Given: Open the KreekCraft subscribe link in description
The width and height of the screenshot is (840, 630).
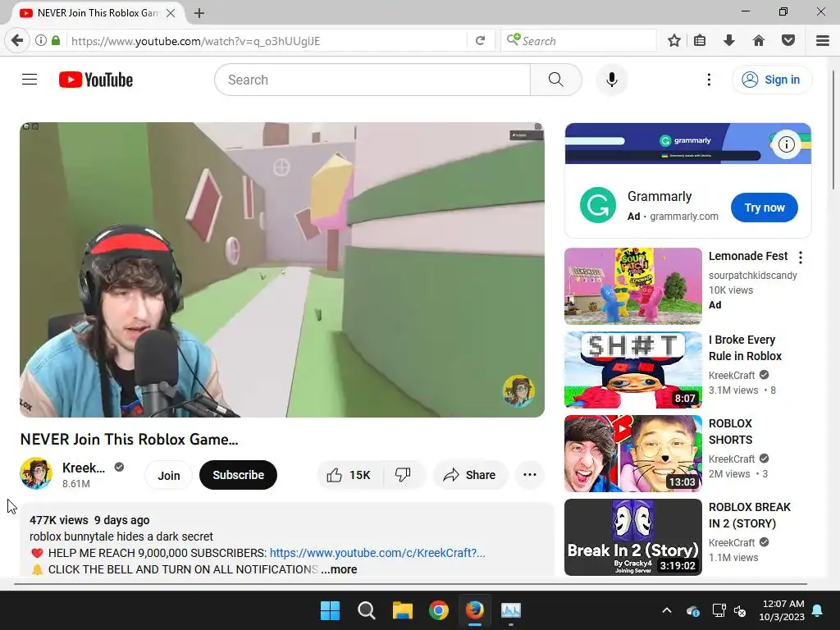Looking at the screenshot, I should coord(377,553).
